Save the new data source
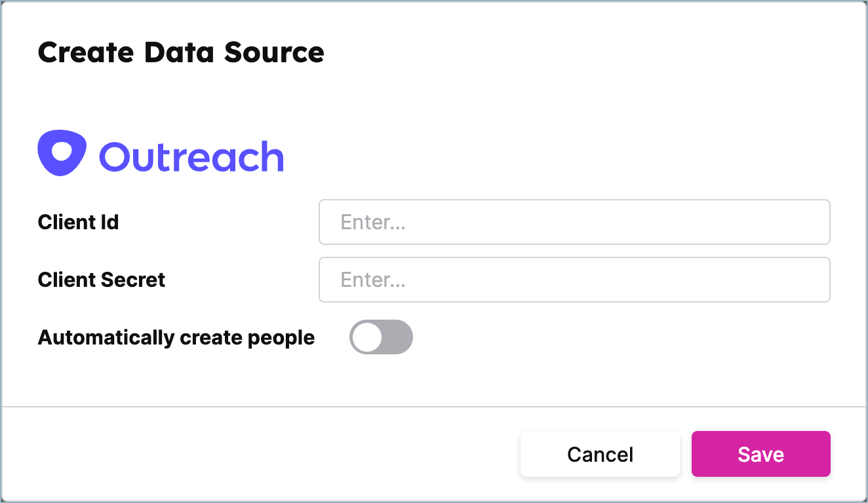Image resolution: width=868 pixels, height=503 pixels. tap(760, 454)
